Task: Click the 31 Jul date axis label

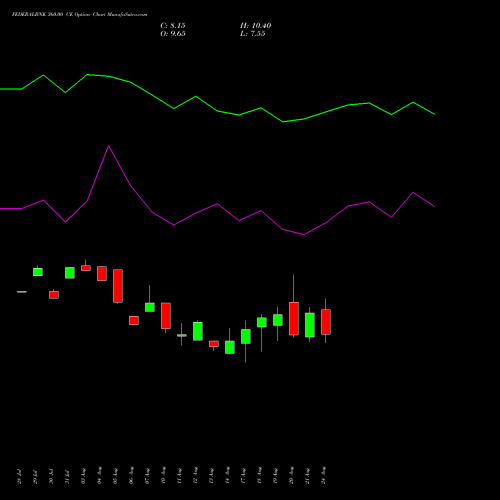Action: pyautogui.click(x=67, y=476)
